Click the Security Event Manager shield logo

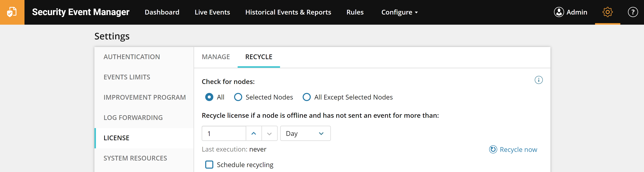point(12,12)
